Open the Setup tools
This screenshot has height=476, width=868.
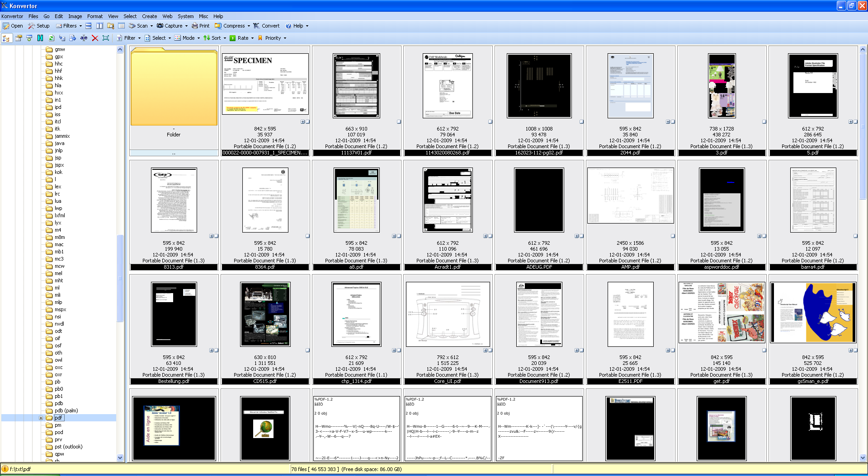[x=39, y=26]
